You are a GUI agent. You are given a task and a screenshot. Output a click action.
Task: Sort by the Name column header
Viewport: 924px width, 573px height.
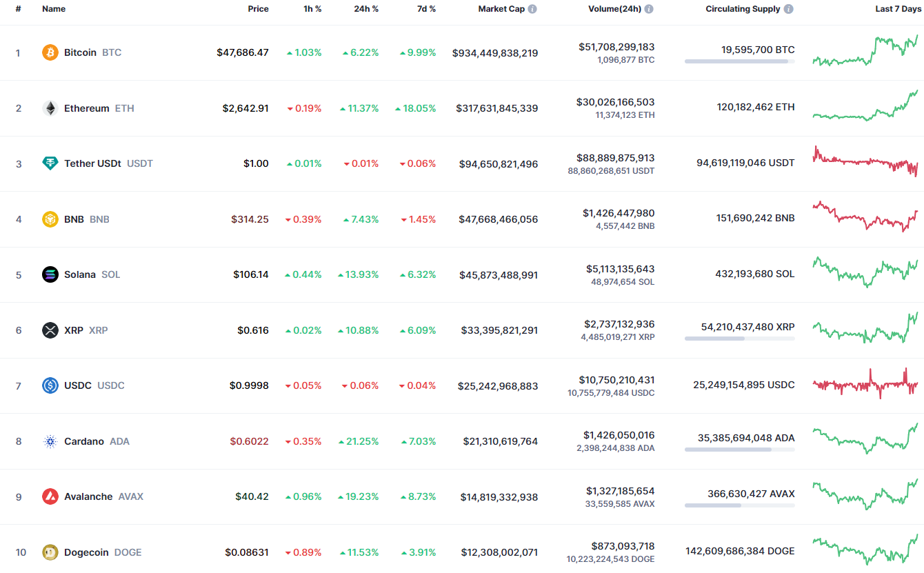54,9
